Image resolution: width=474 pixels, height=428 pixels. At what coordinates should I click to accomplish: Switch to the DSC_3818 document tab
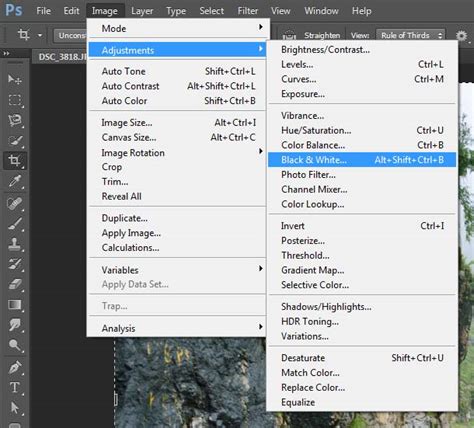[60, 57]
